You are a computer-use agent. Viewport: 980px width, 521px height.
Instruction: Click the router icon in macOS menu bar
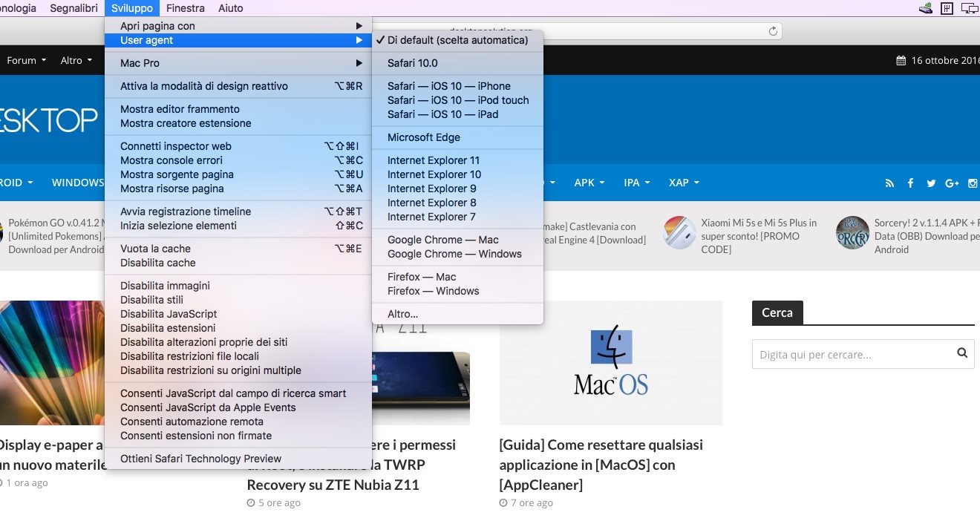[x=925, y=8]
